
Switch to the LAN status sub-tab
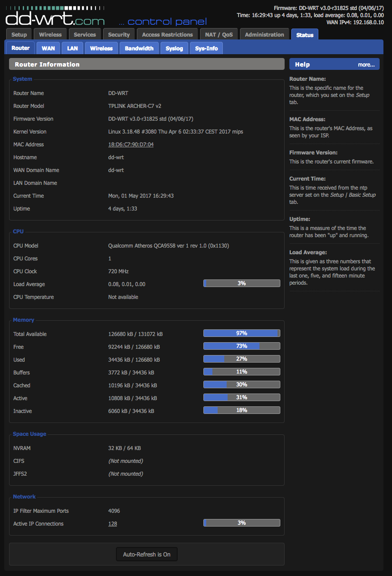(73, 48)
